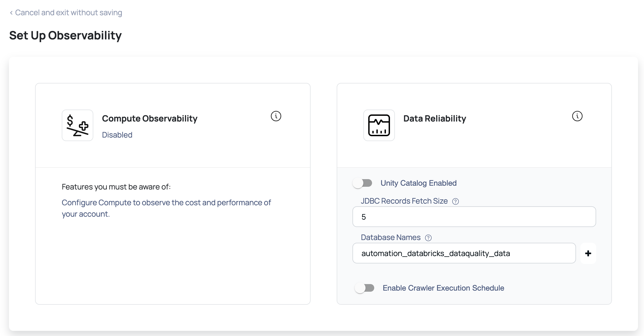644x336 pixels.
Task: Enable the Unity Catalog Enabled toggle
Action: (363, 183)
